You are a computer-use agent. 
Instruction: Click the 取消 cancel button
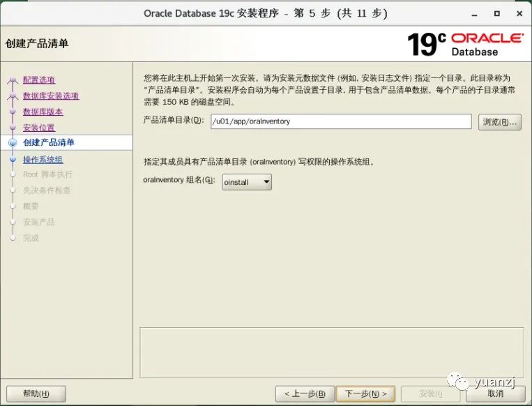(x=495, y=393)
